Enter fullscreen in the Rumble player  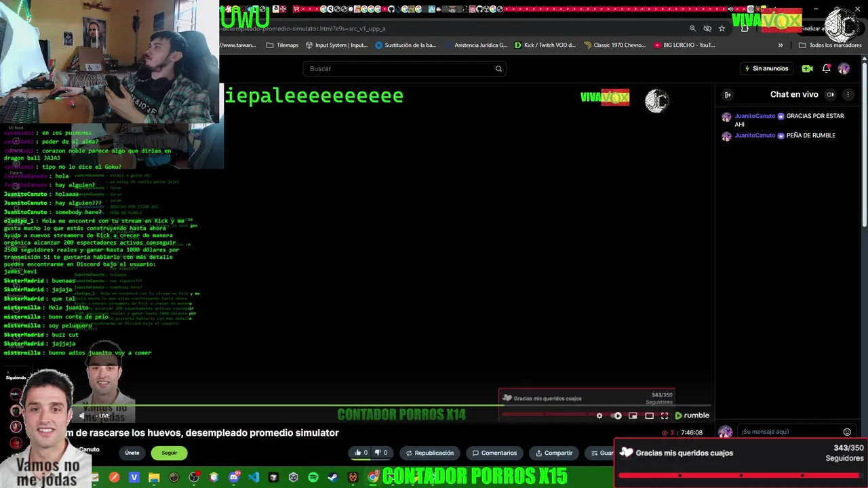click(665, 415)
